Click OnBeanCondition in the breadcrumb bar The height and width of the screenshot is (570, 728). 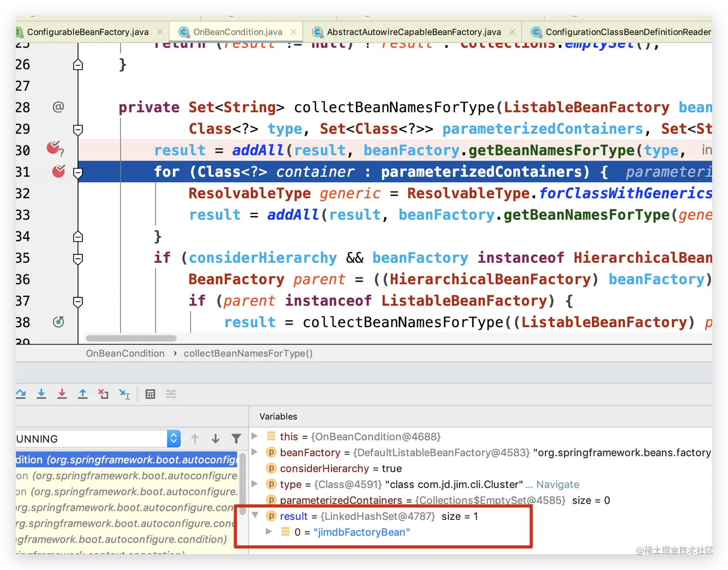(x=125, y=353)
